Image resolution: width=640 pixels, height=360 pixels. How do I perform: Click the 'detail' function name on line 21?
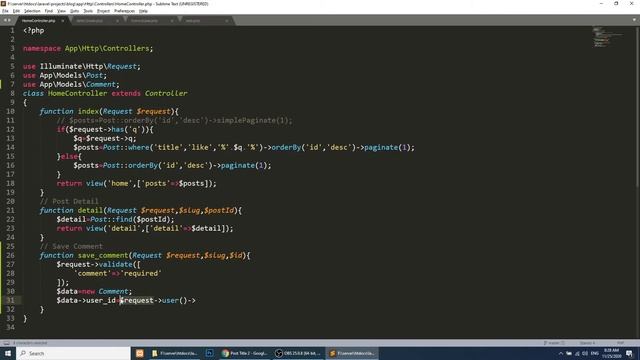coord(90,211)
